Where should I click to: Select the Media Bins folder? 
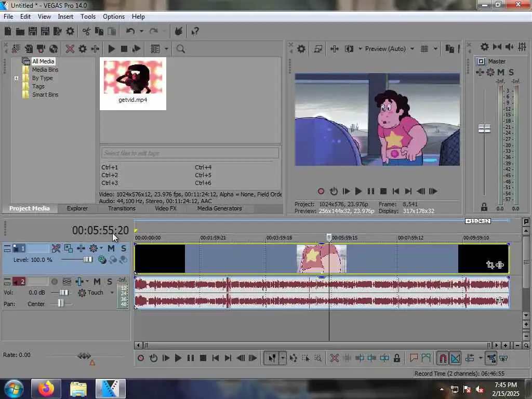(45, 70)
